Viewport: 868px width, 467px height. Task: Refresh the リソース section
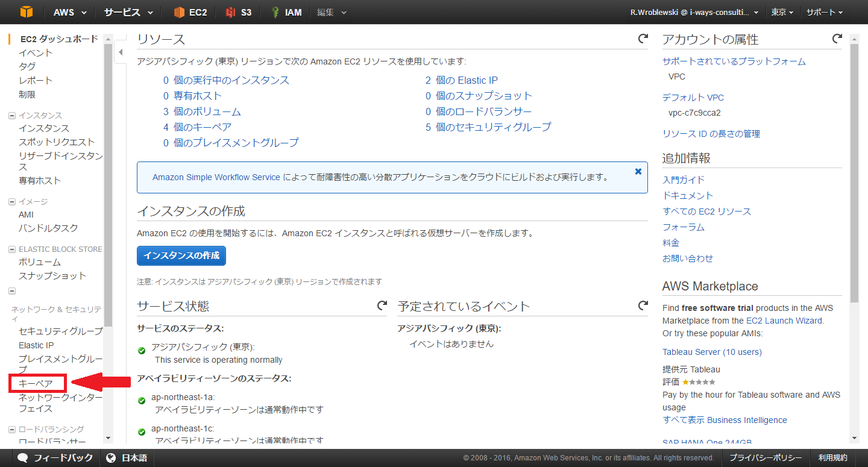643,39
